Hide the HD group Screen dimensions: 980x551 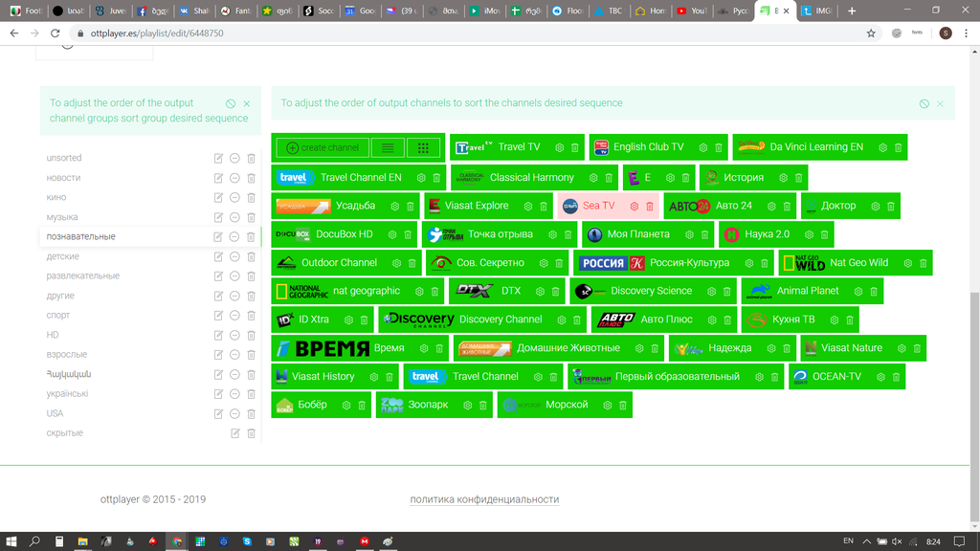coord(234,336)
